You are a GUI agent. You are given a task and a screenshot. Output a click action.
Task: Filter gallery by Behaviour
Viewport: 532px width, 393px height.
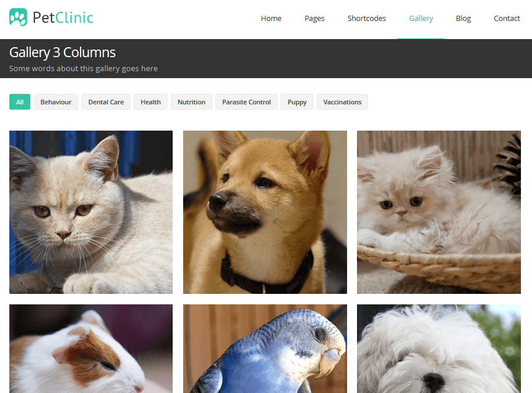pyautogui.click(x=56, y=101)
